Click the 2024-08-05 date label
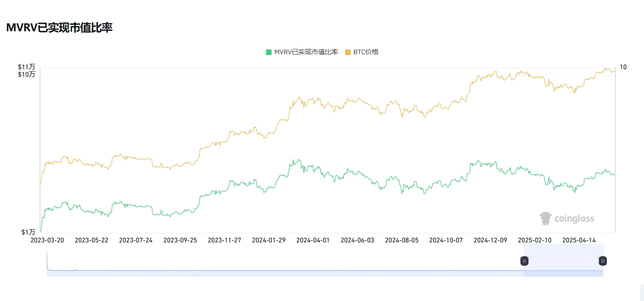 click(402, 240)
